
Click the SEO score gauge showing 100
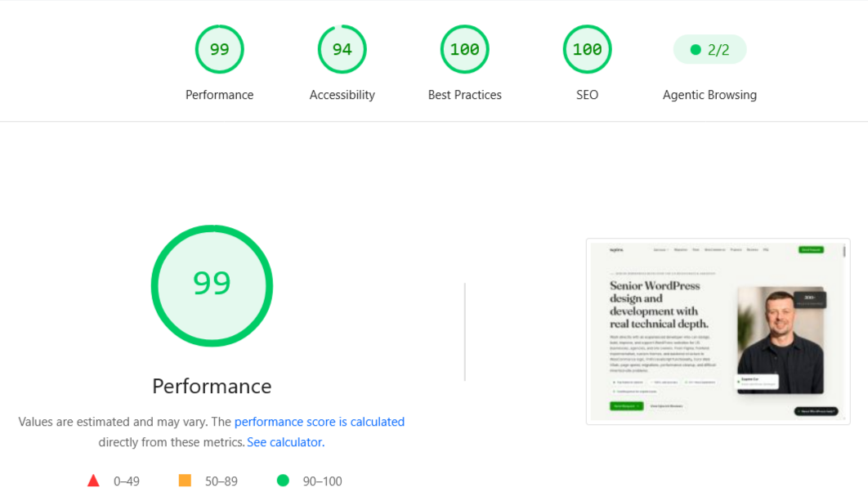tap(588, 49)
